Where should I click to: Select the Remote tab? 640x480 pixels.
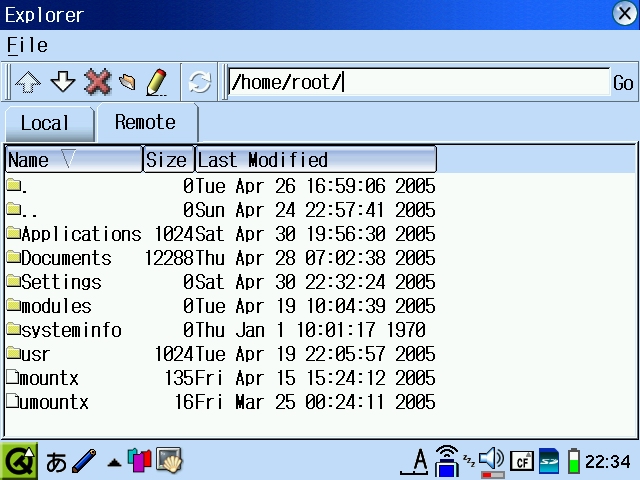tap(145, 122)
